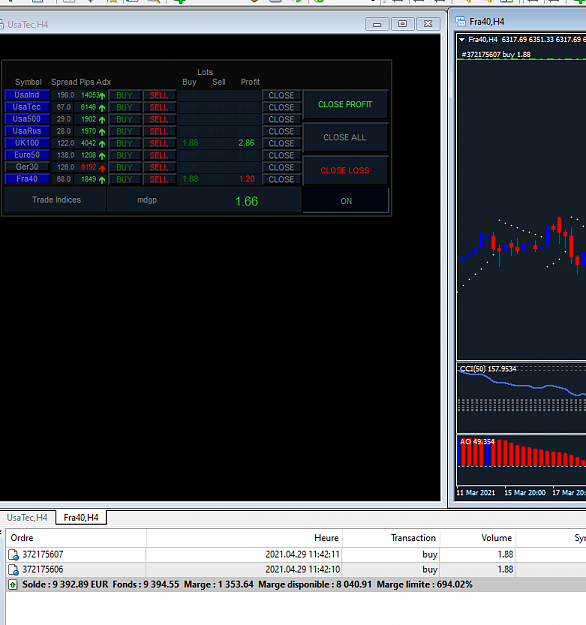The image size is (586, 625).
Task: Click SELL on the UK100 row
Action: [159, 143]
